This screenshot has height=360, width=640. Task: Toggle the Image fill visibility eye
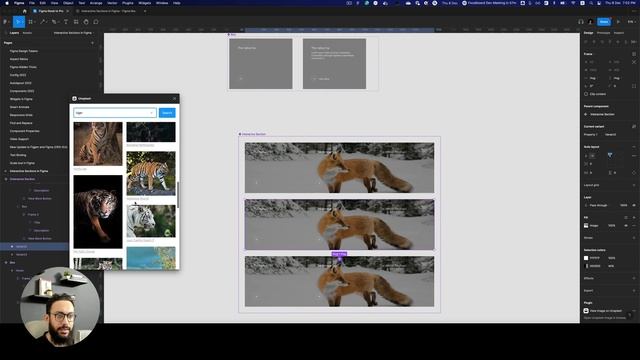(626, 226)
